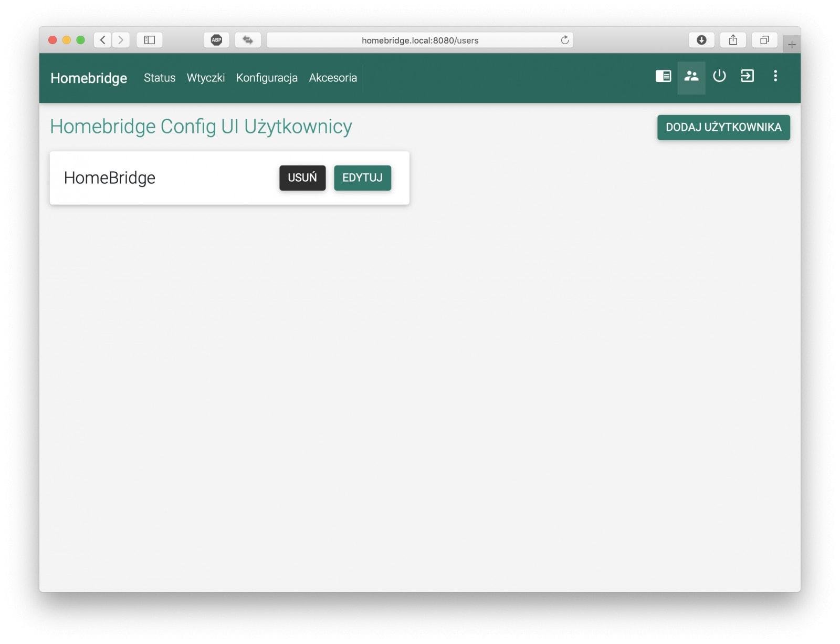Toggle Safari's sidebar button
Viewport: 840px width, 644px height.
(150, 40)
